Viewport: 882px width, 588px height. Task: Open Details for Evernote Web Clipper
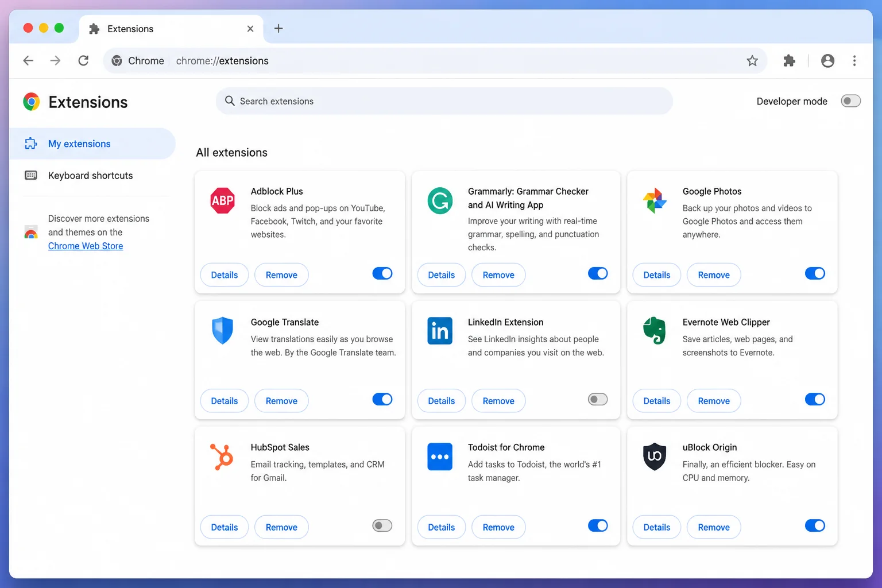click(x=657, y=401)
